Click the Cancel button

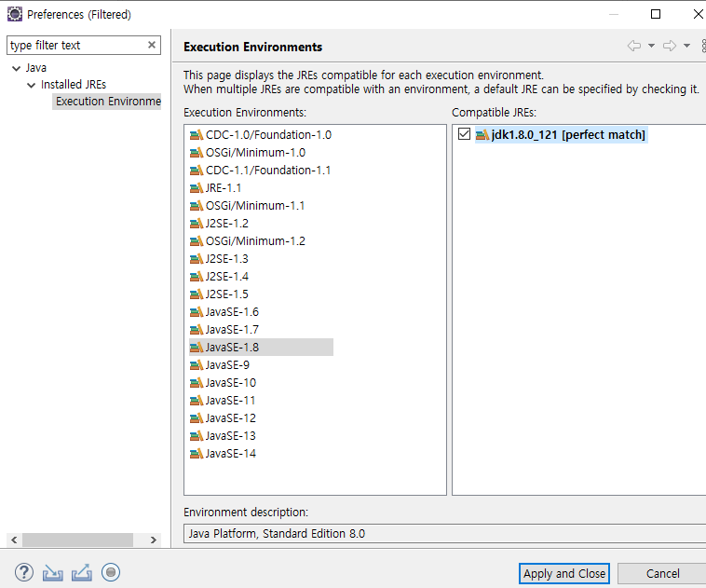tap(662, 574)
